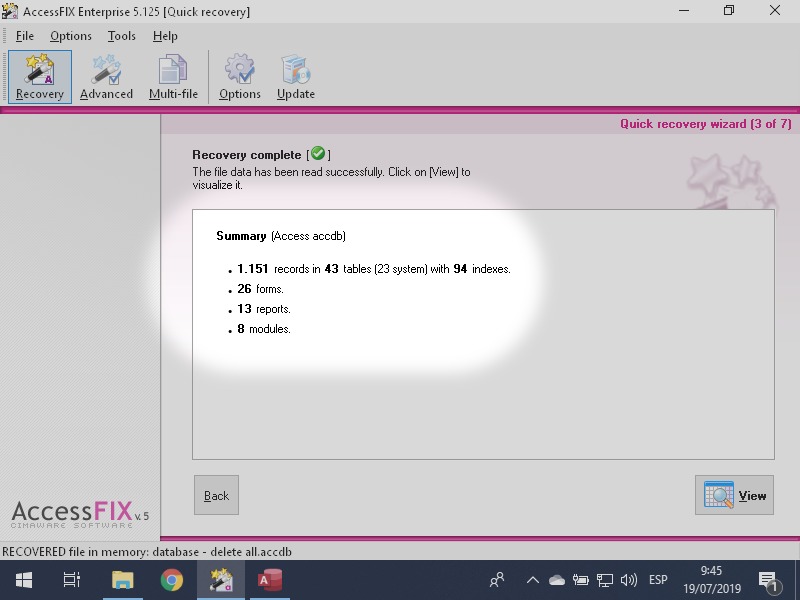Click View to visualize recovered data
The width and height of the screenshot is (800, 600).
click(x=735, y=495)
